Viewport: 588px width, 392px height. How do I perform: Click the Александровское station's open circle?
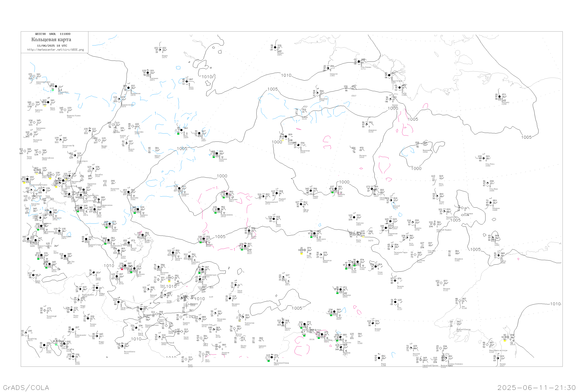coord(34,76)
